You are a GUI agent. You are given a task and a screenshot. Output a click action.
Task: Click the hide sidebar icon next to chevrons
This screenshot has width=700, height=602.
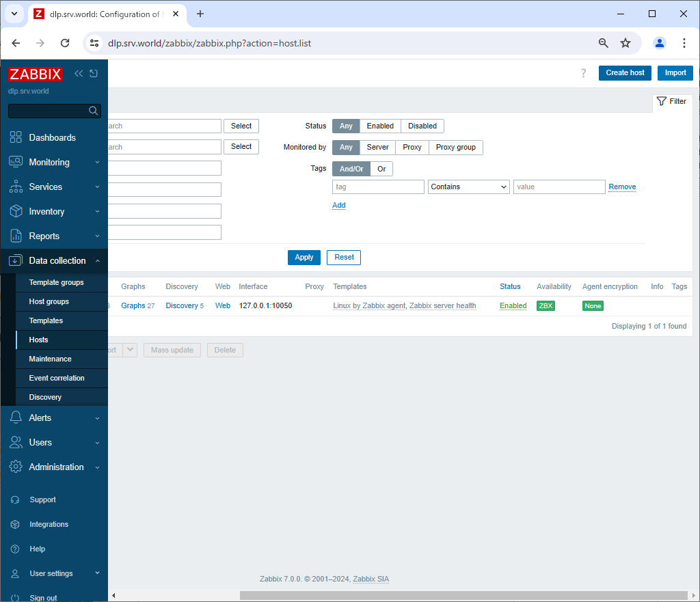[94, 74]
